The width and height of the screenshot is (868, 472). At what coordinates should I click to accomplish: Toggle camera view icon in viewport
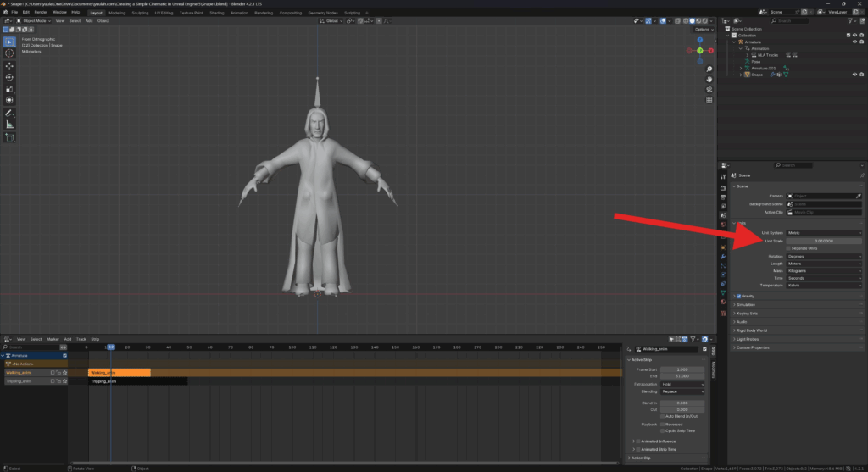709,88
